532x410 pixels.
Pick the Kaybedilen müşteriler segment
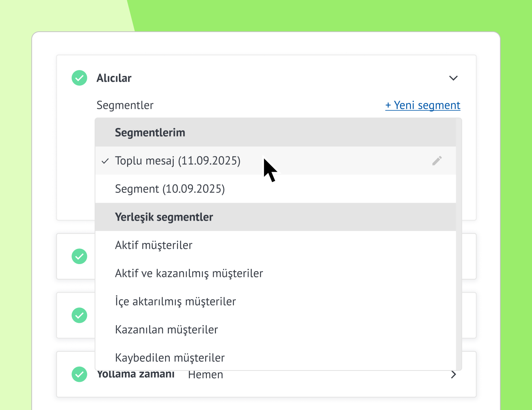(x=170, y=358)
